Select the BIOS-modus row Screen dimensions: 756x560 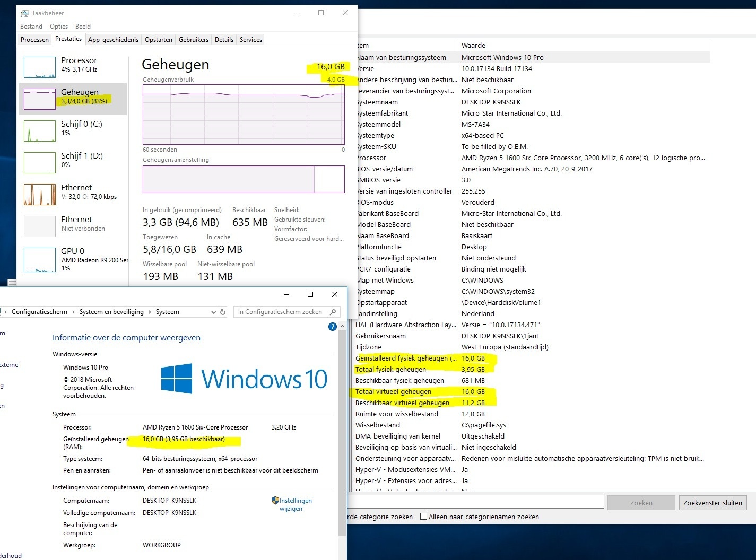[x=533, y=202]
